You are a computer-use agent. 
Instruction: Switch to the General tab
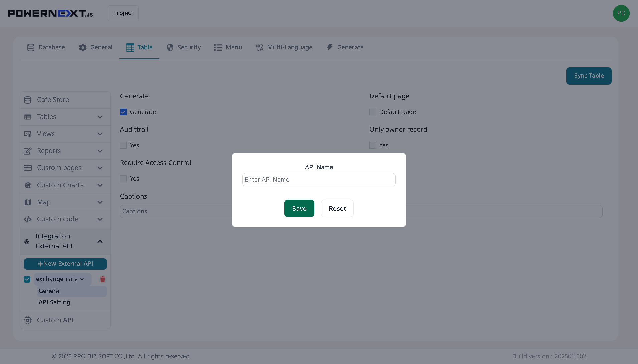(x=96, y=47)
